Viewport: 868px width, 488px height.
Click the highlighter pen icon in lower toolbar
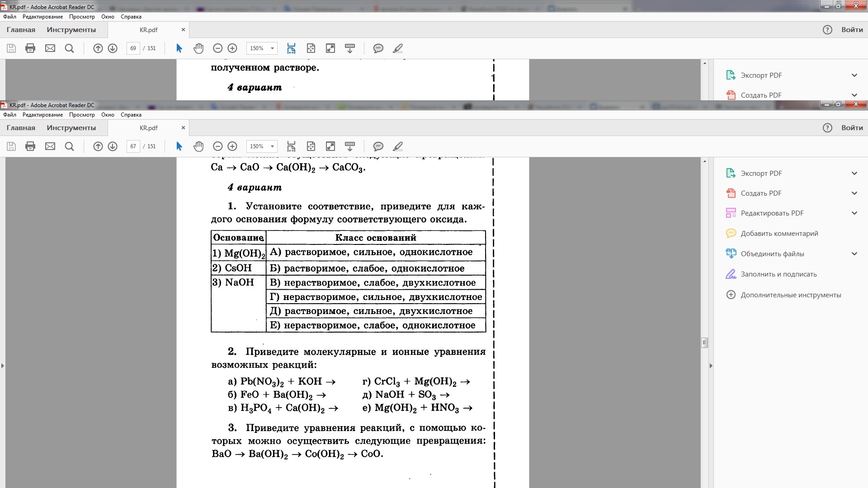tap(398, 146)
